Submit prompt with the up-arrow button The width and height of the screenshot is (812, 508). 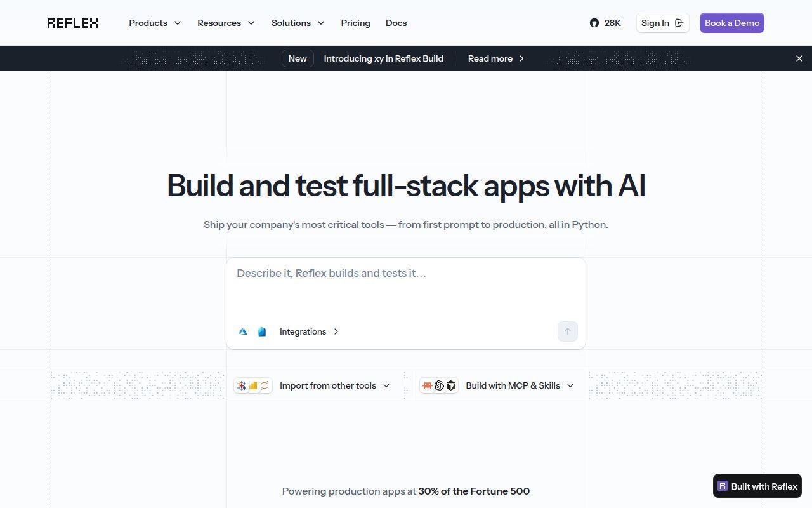tap(568, 331)
